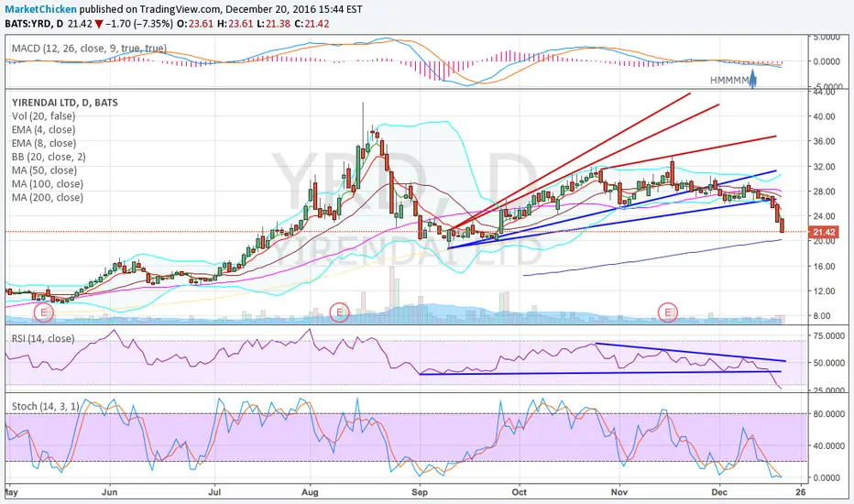854x504 pixels.
Task: Click the 80.0000 Stoch axis label
Action: (829, 414)
